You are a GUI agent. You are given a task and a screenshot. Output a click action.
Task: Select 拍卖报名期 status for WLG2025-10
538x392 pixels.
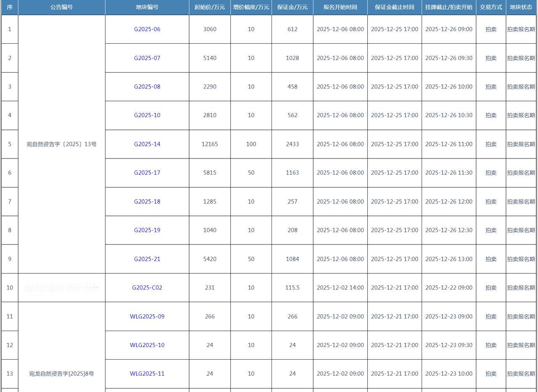coord(521,345)
